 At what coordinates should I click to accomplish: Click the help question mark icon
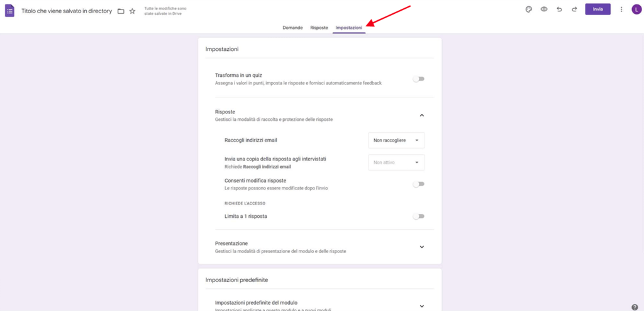coord(635,307)
